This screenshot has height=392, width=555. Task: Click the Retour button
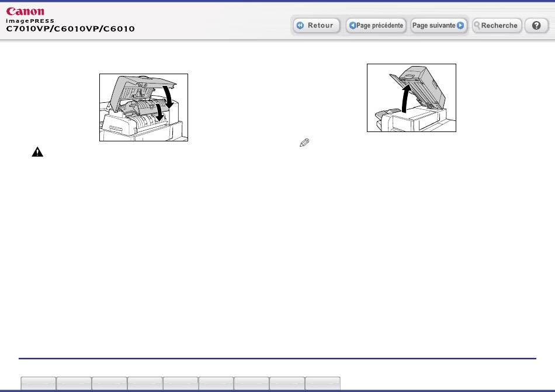pos(316,26)
